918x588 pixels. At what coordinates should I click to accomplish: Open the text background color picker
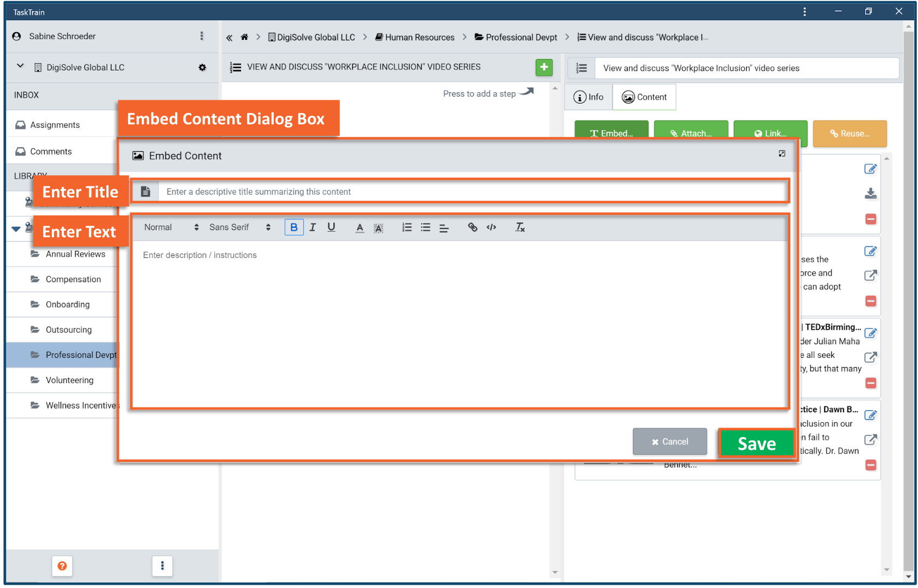point(379,228)
